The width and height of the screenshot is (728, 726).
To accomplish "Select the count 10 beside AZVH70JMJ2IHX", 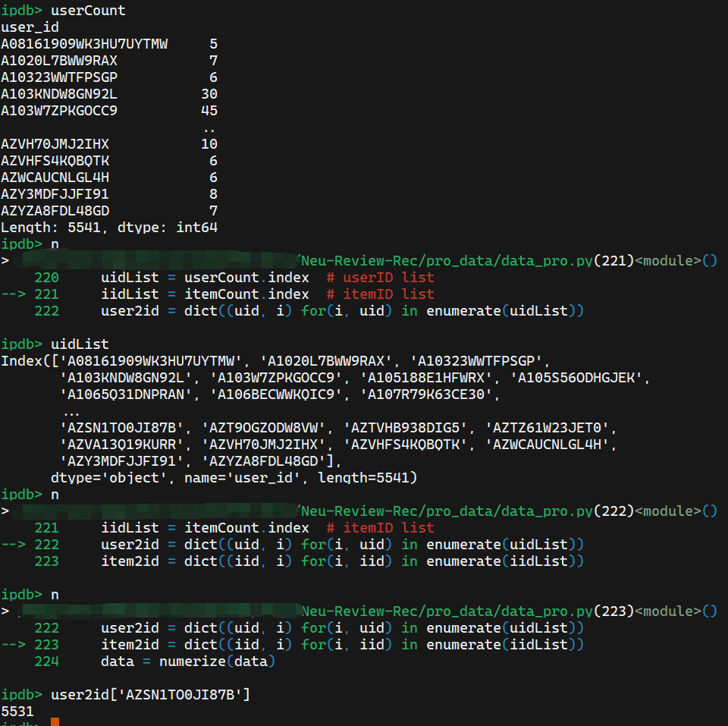I will 209,144.
